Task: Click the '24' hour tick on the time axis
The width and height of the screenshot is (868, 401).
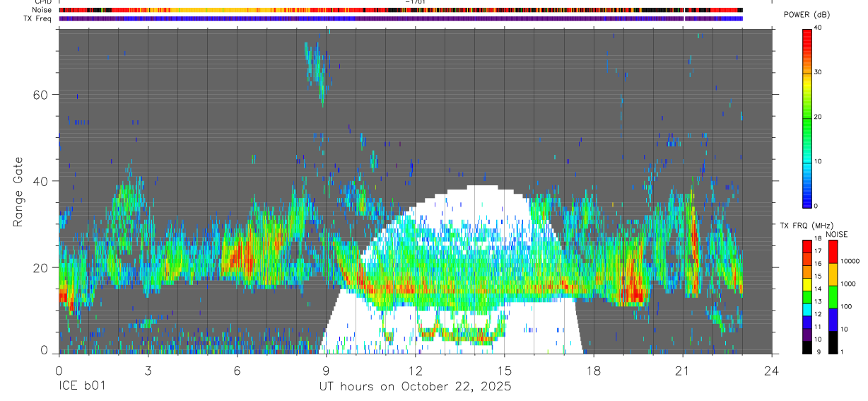Action: coord(772,369)
